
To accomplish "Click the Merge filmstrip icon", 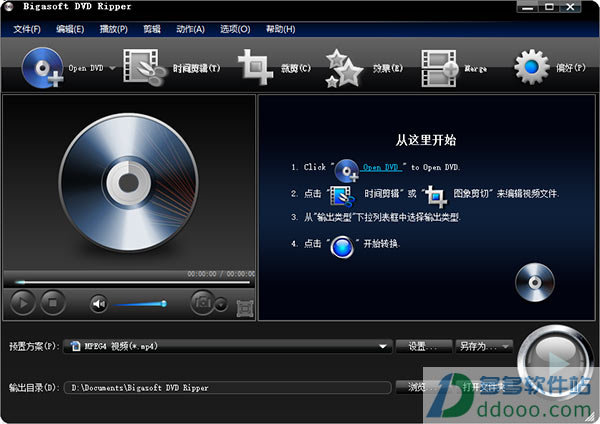I will tap(439, 68).
